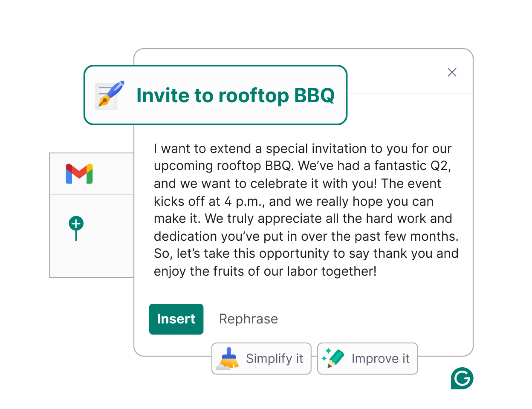Click the green Insert button
Image resolution: width=532 pixels, height=409 pixels.
tap(176, 319)
